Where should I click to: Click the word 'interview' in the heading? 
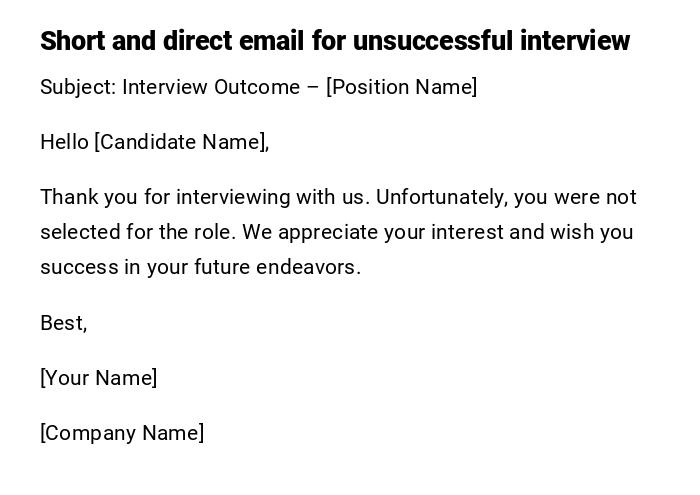574,41
